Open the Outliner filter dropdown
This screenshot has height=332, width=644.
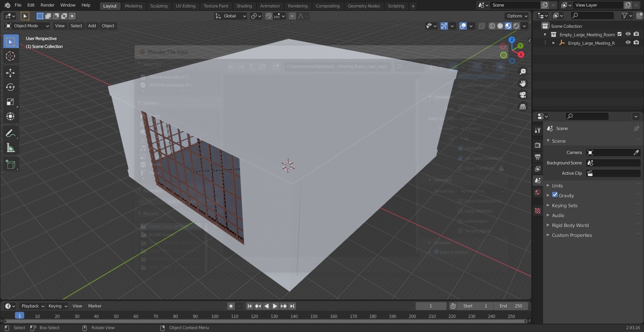coord(627,16)
